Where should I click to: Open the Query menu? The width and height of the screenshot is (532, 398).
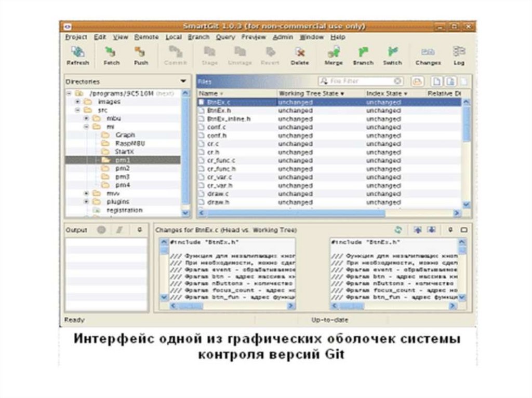[225, 37]
